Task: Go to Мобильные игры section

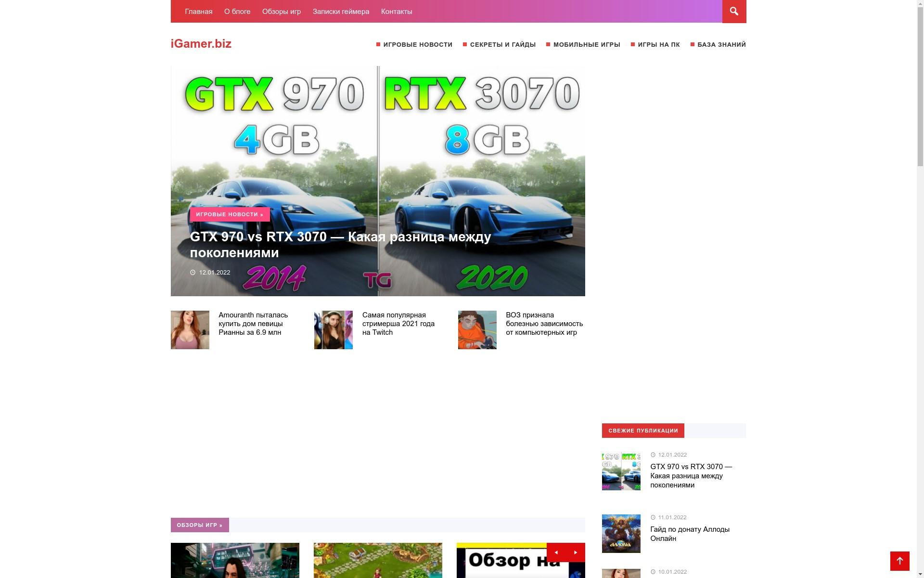Action: coord(586,45)
